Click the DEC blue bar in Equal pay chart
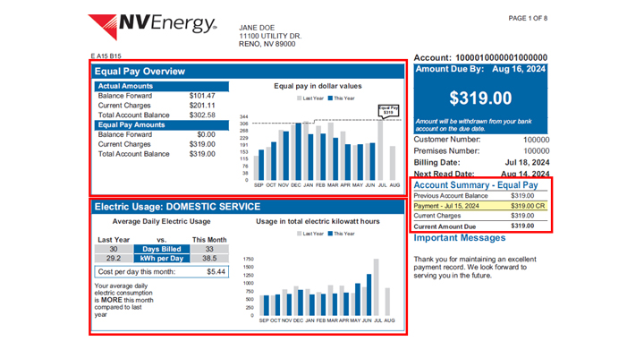 click(x=298, y=151)
